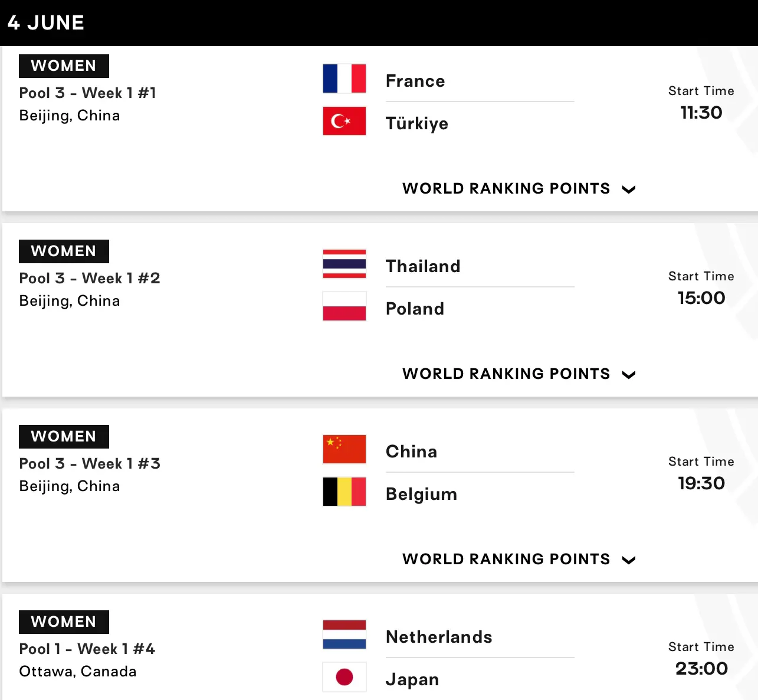This screenshot has height=700, width=758.
Task: Select the China flag icon
Action: click(344, 449)
